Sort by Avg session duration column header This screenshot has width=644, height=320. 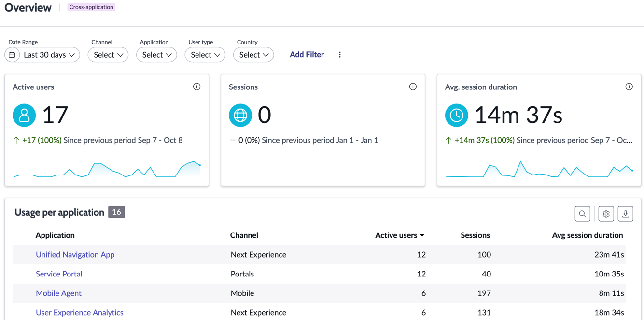(588, 235)
